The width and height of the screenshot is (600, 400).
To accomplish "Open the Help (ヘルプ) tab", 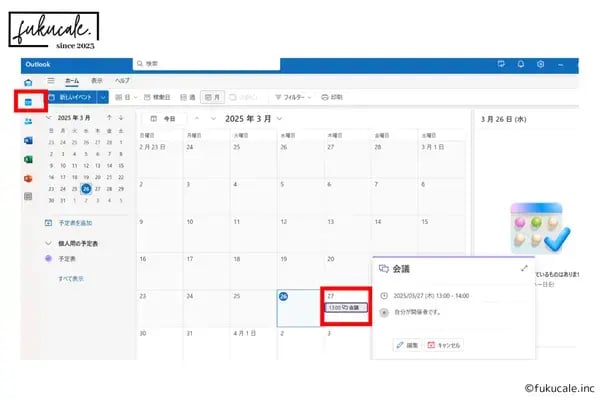I will pos(122,81).
